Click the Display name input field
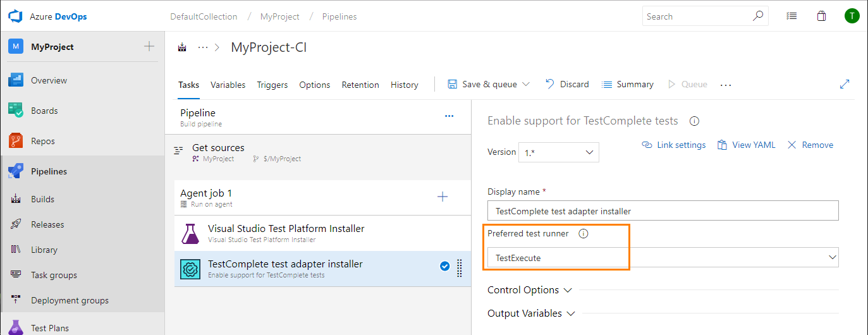This screenshot has width=868, height=335. coord(663,211)
